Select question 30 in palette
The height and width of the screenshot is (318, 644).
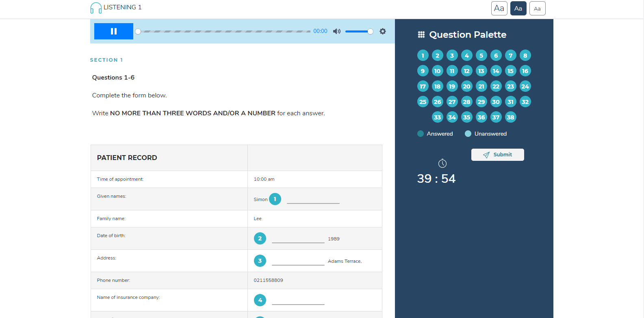click(x=496, y=102)
